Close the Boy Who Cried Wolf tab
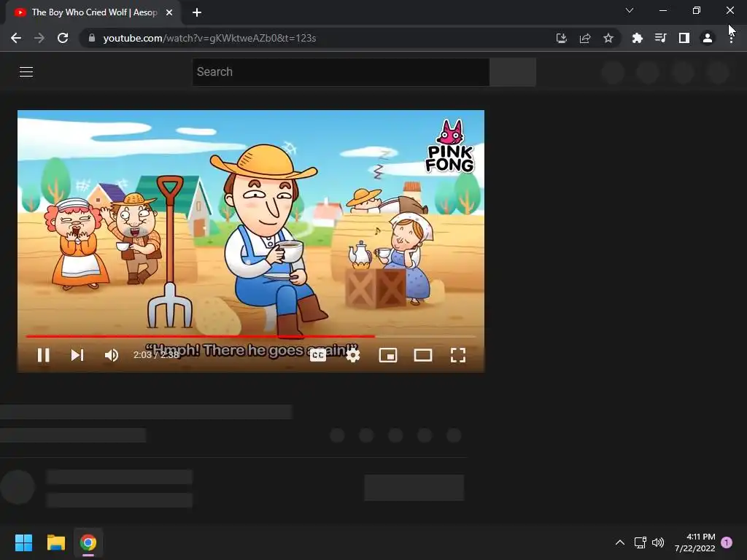The image size is (747, 560). pos(169,12)
